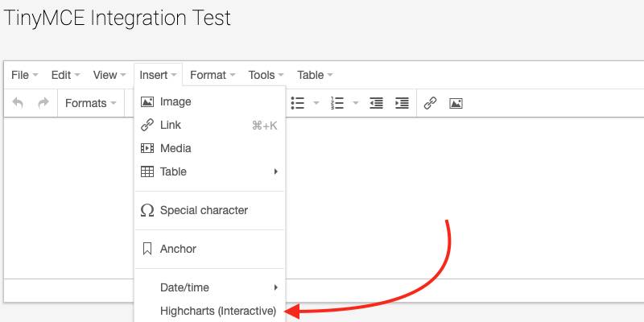Click the insert image toolbar icon
The height and width of the screenshot is (322, 644).
(456, 103)
